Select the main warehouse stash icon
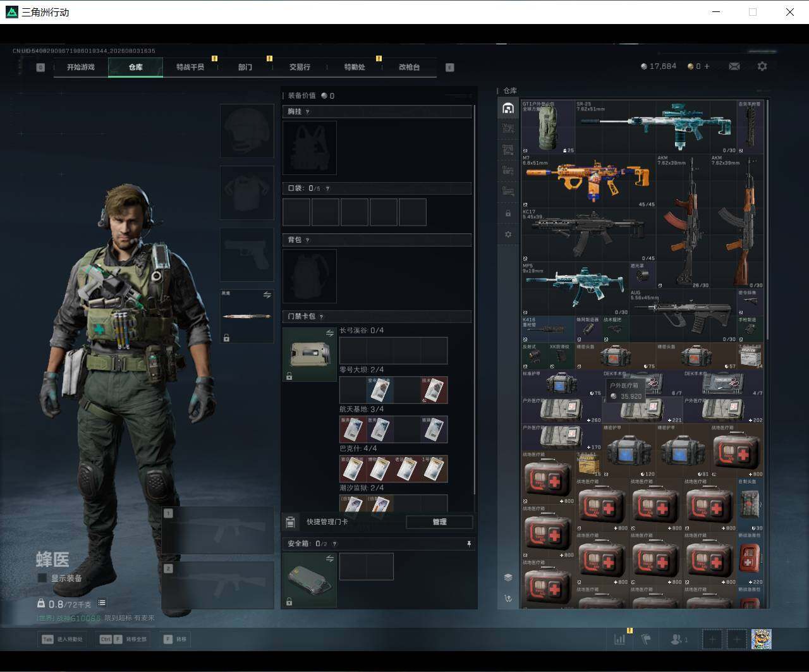809x672 pixels. pos(508,108)
